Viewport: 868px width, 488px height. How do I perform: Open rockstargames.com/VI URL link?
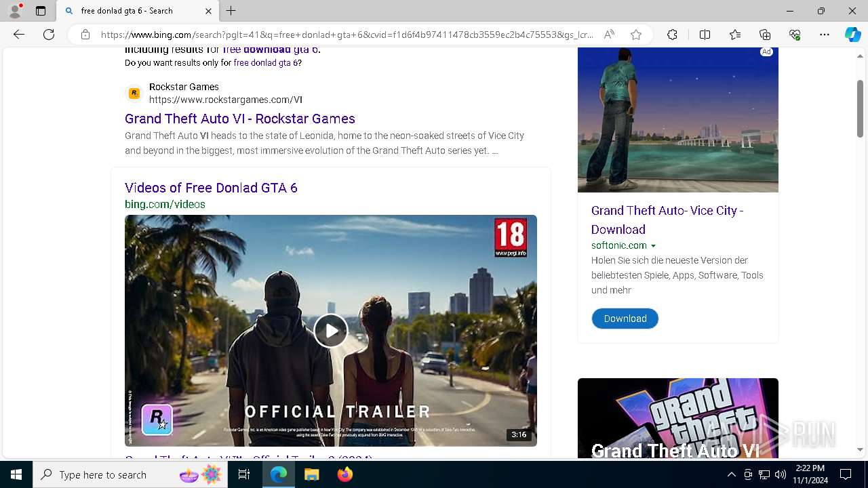click(226, 100)
